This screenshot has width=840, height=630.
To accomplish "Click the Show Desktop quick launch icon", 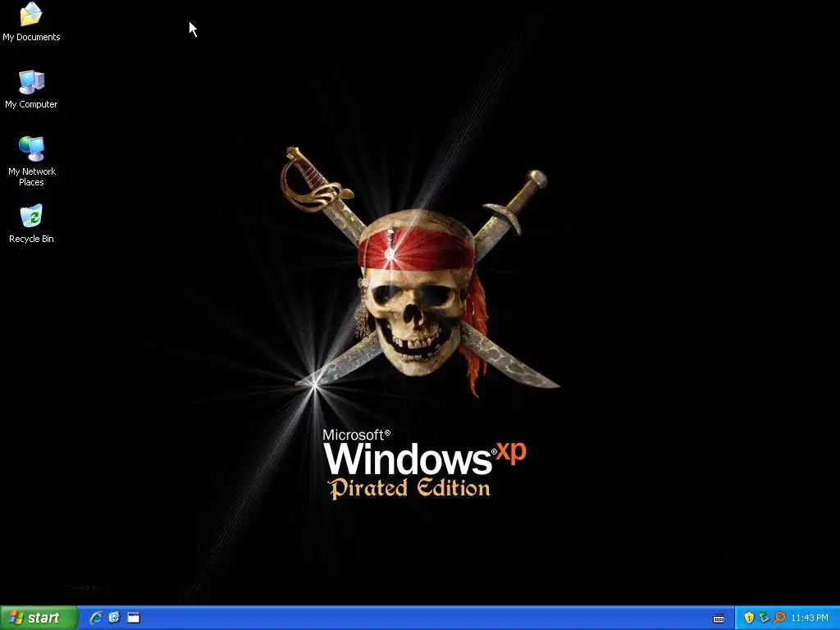I will (134, 618).
